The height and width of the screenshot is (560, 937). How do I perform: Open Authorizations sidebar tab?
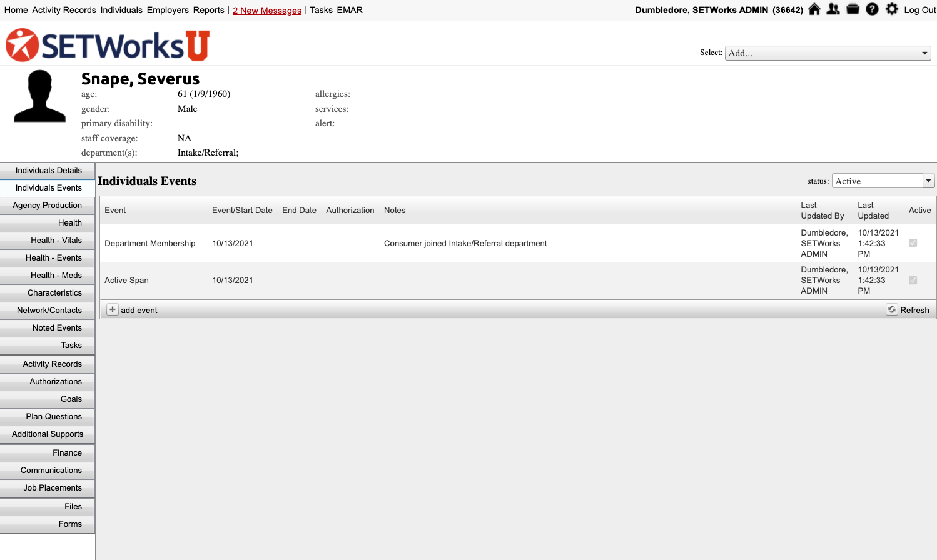tap(48, 381)
